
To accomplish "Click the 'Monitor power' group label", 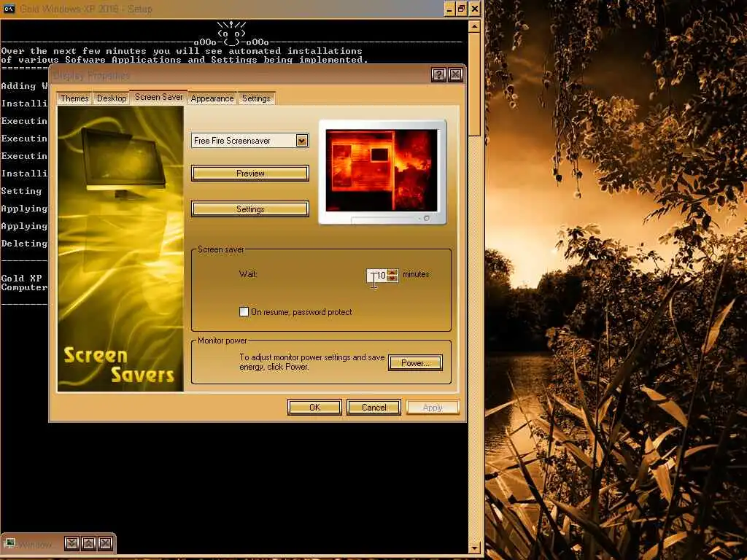I will 222,341.
